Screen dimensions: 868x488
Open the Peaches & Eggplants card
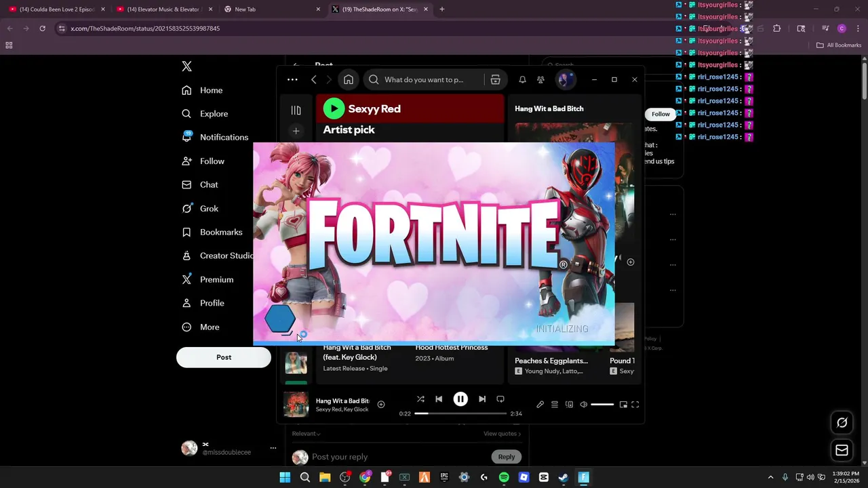tap(551, 361)
